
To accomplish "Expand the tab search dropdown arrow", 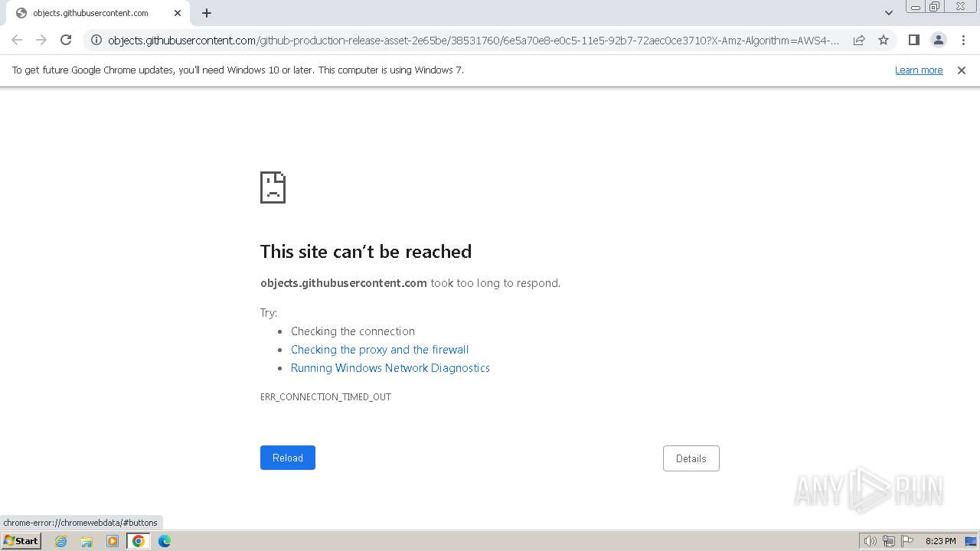I will coord(889,13).
